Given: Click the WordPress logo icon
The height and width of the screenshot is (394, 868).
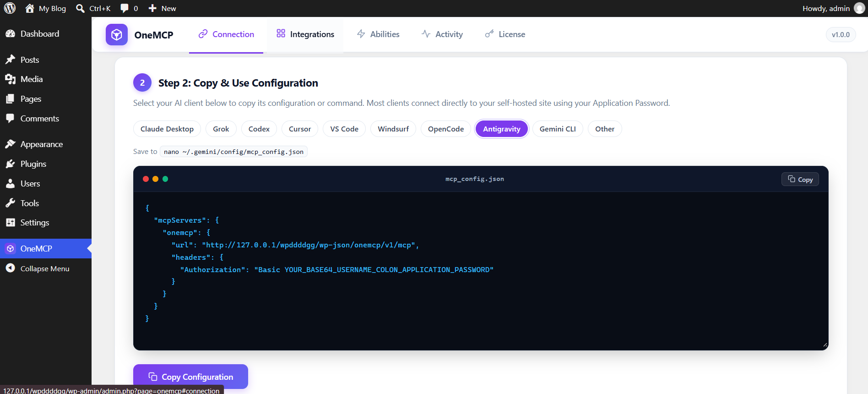Looking at the screenshot, I should (x=10, y=8).
